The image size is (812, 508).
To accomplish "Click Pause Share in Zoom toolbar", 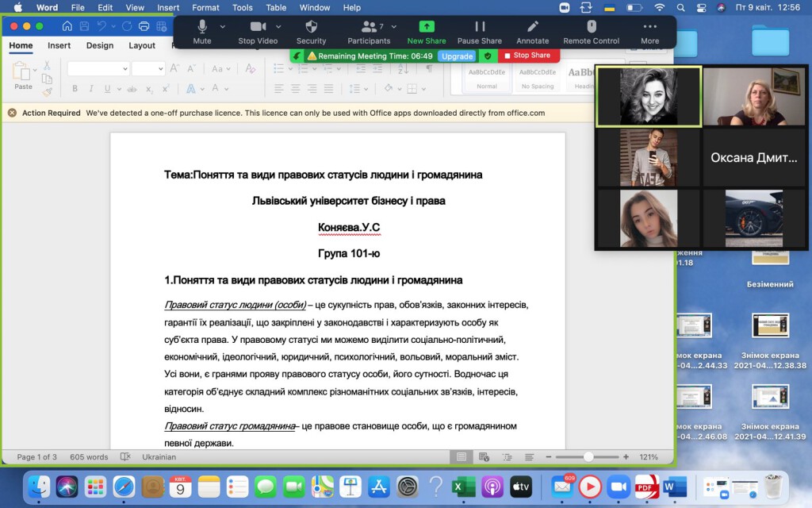I will coord(480,32).
